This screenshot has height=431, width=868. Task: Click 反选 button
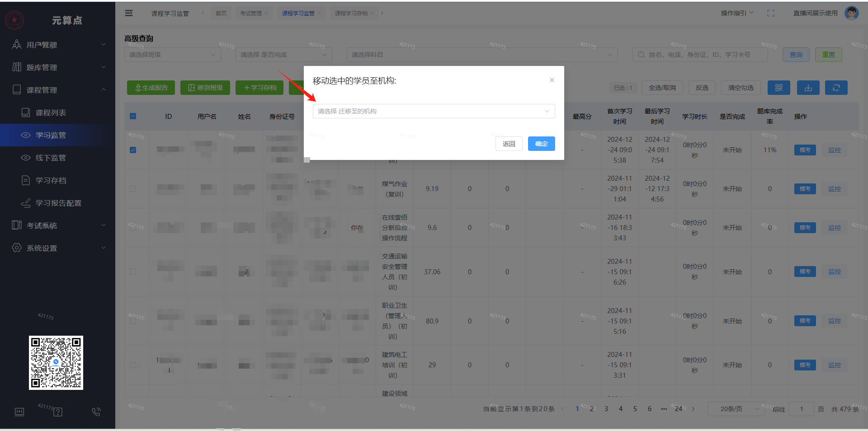702,88
